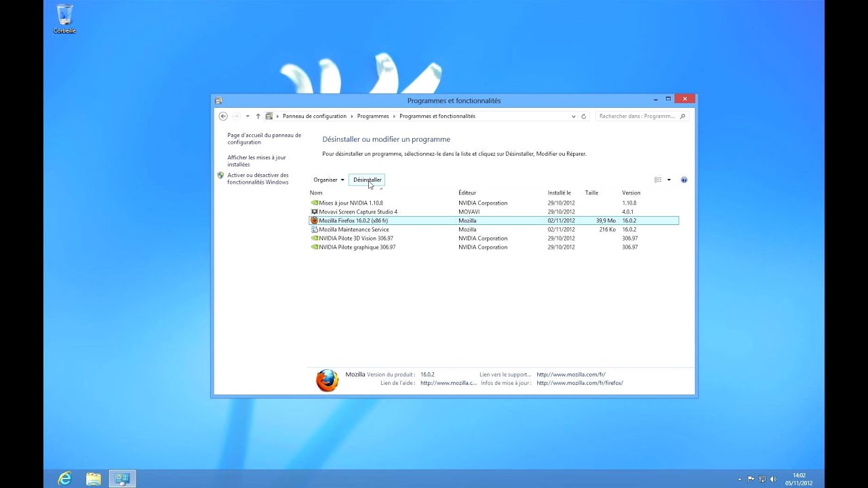Open Afficher les mises à jour installées
This screenshot has height=488, width=868.
pyautogui.click(x=256, y=161)
